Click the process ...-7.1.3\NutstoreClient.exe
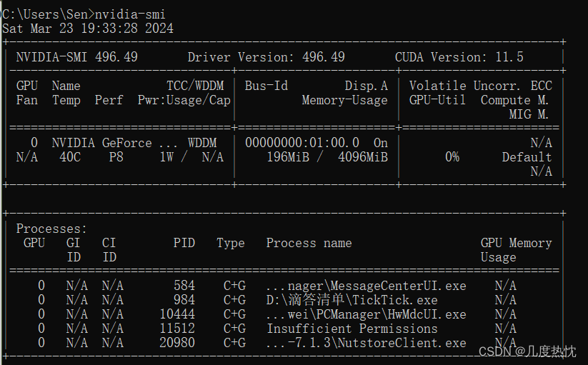 (x=366, y=343)
